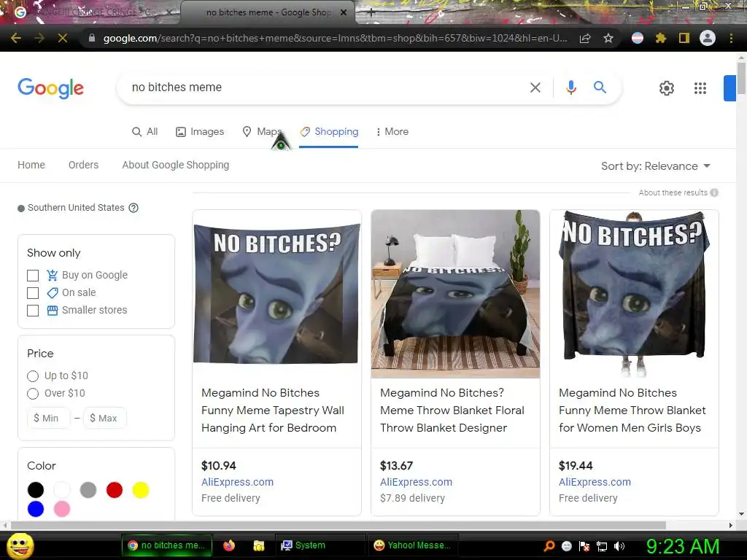Open the volume tray icon
Viewport: 747px width, 560px height.
click(x=619, y=546)
